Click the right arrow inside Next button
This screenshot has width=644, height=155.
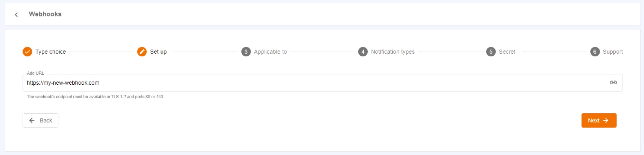click(606, 121)
